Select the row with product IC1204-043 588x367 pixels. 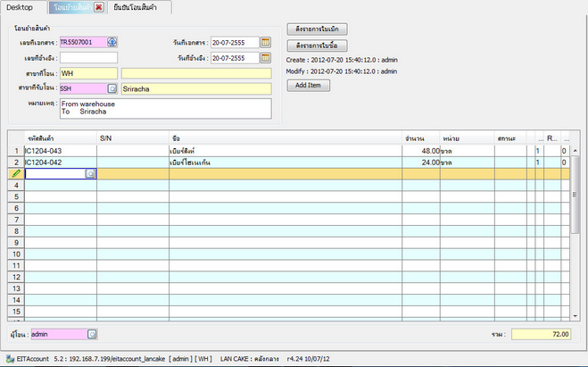point(60,151)
